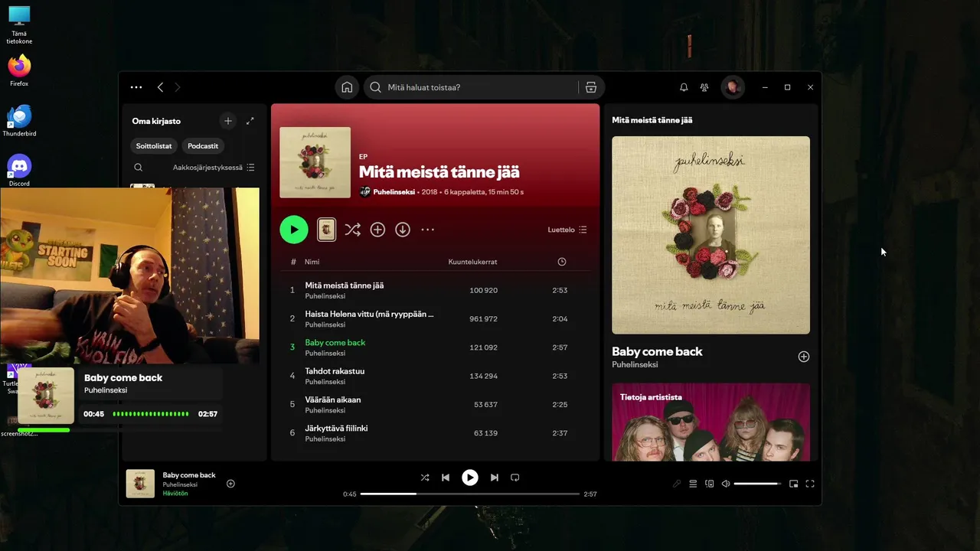Click 'Baby come back' title in bottom bar

coord(189,475)
